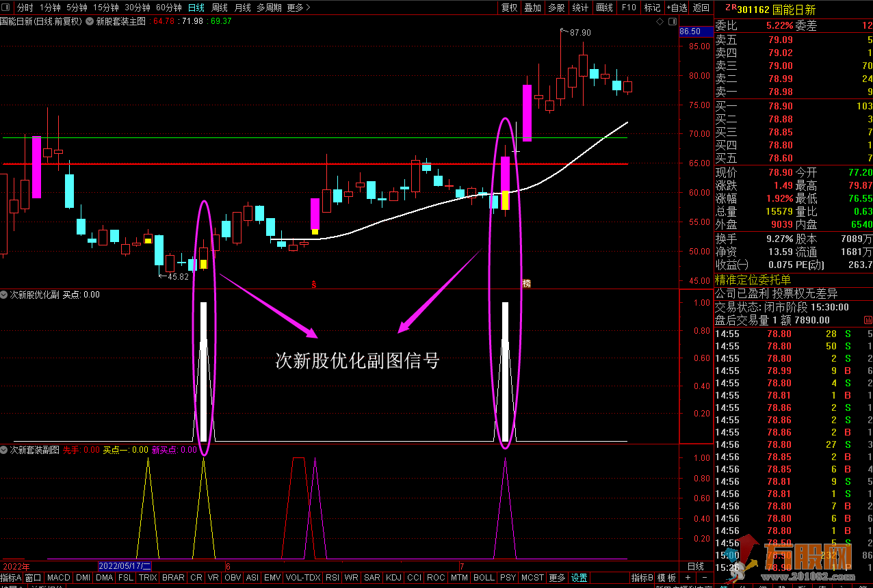Select the FSL indicator tab
The image size is (873, 588).
point(126,578)
